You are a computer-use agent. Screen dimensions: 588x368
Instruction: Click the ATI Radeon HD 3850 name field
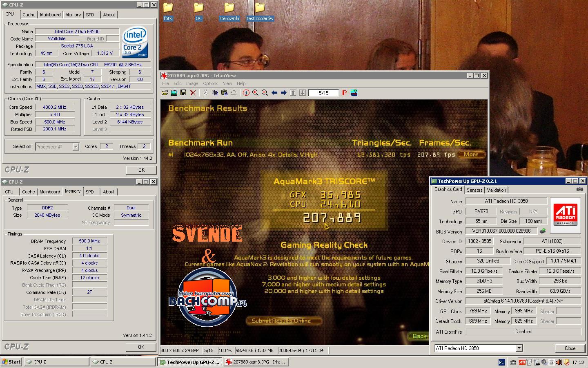(x=506, y=201)
